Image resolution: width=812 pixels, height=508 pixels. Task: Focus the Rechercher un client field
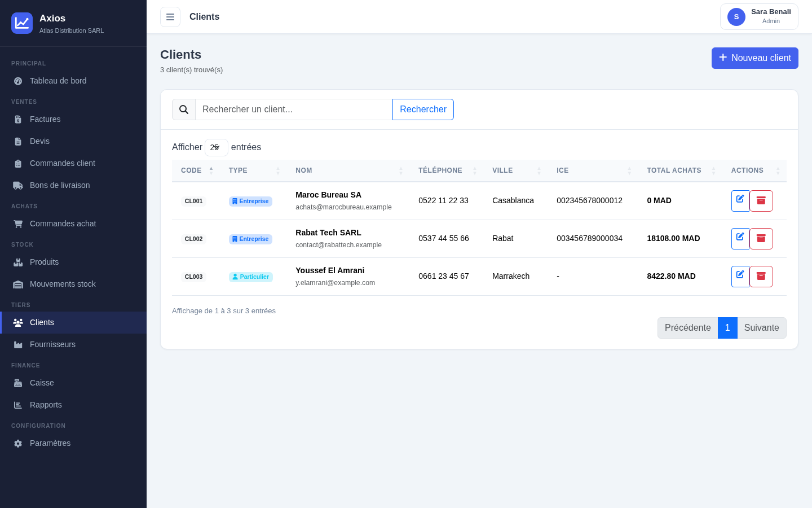pos(294,110)
